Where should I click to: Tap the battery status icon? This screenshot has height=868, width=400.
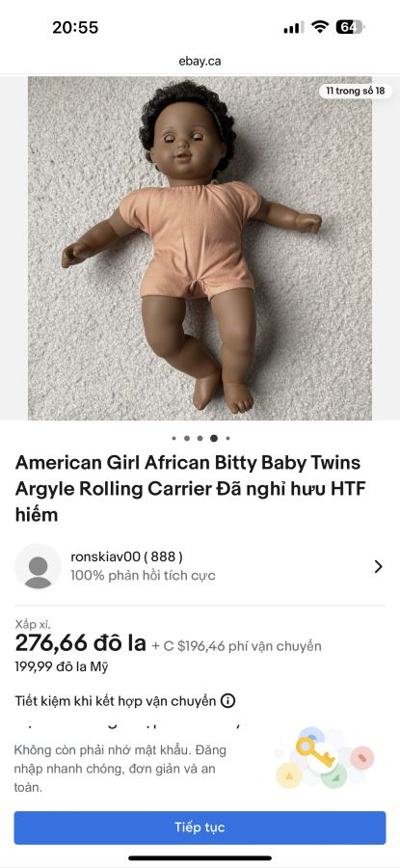[x=350, y=27]
